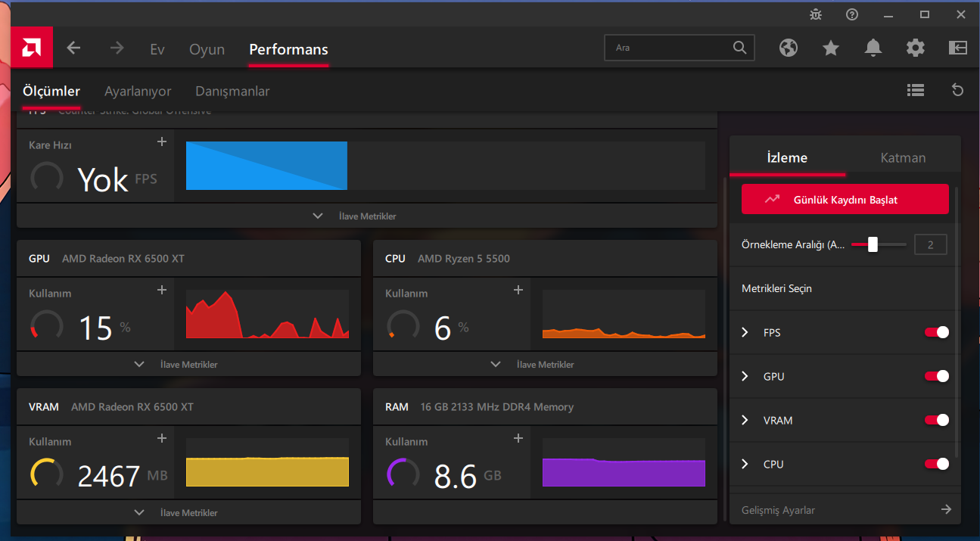Click 16 GB 2133 MHz DDR4 Memory label
The height and width of the screenshot is (541, 980).
[x=497, y=406]
